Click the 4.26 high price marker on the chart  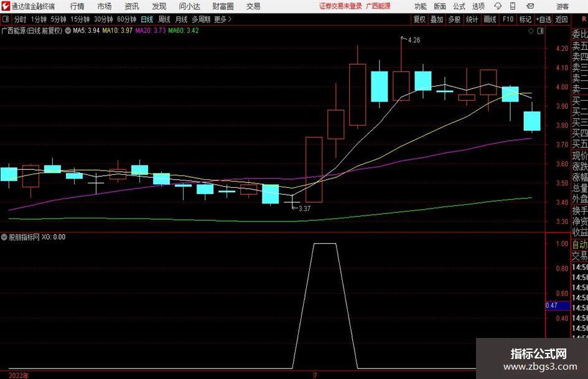coord(414,40)
